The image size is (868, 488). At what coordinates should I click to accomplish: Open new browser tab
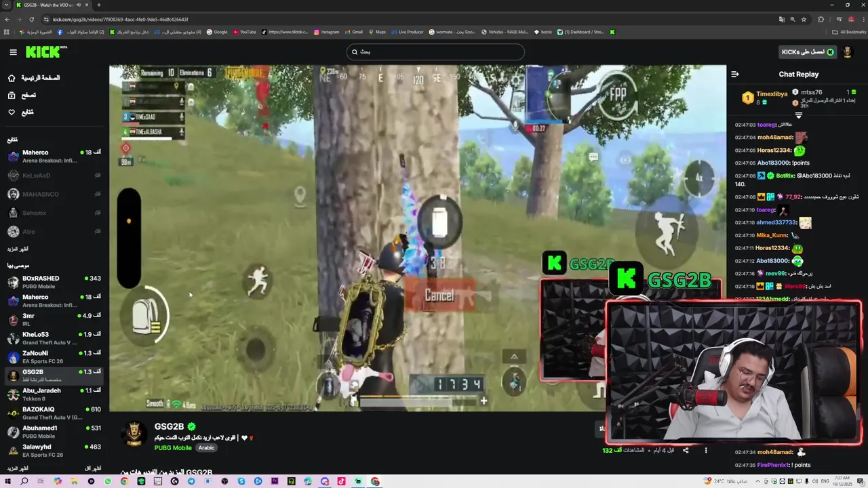98,5
